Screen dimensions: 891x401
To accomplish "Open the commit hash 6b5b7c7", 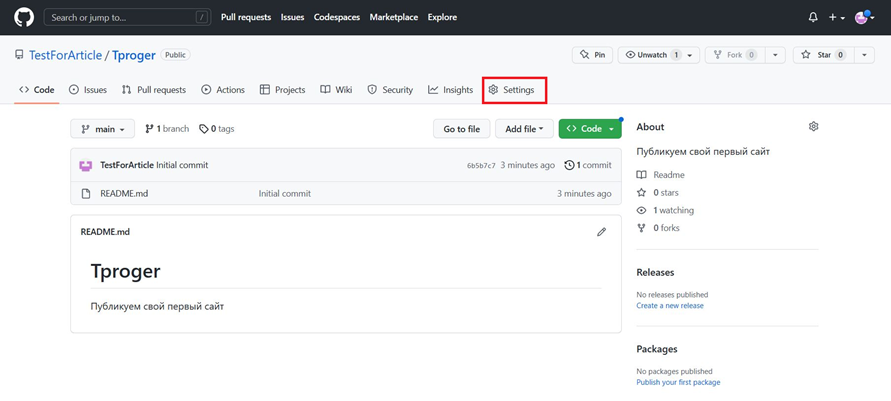I will pos(481,166).
